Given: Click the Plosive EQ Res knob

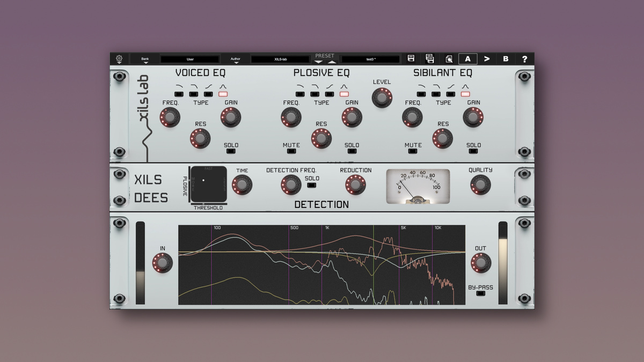Looking at the screenshot, I should coord(321,138).
